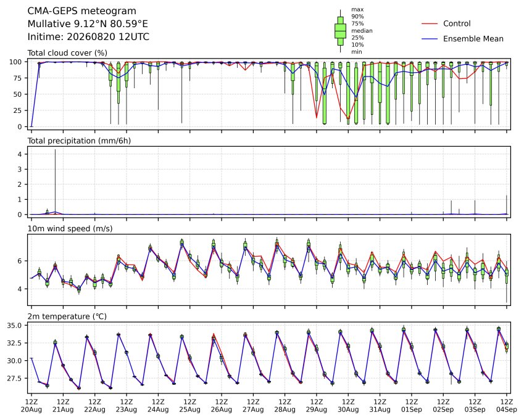The image size is (524, 420).
Task: Click the 'Initime: 20260820 12UTC' text
Action: 88,37
